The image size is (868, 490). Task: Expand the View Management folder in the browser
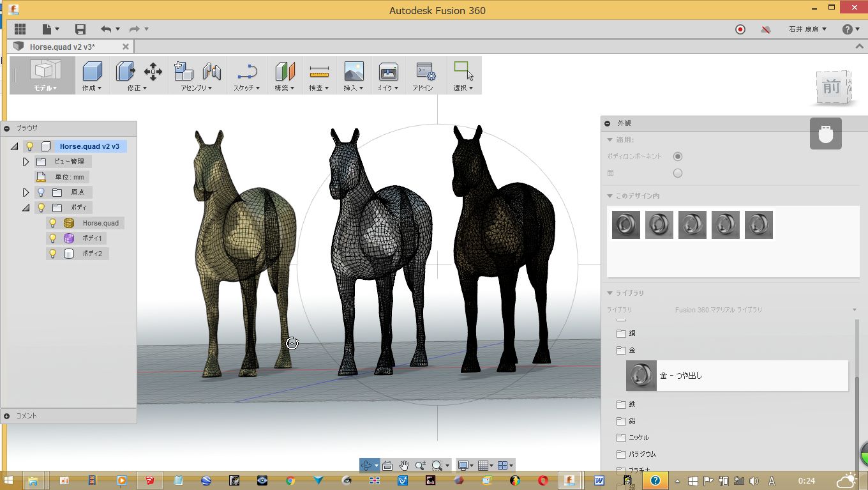(x=26, y=162)
